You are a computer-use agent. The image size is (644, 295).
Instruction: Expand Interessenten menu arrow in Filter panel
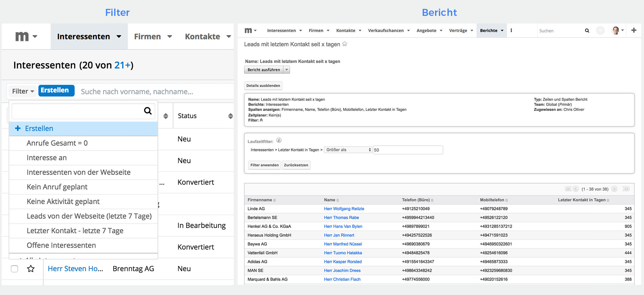pos(119,37)
